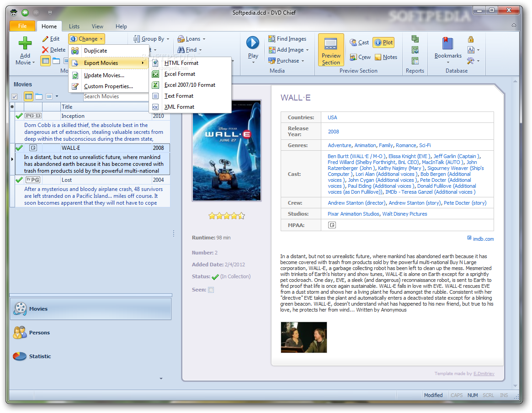Click the bottom Reports icon
Viewport: 532px width, 413px height.
click(x=415, y=61)
